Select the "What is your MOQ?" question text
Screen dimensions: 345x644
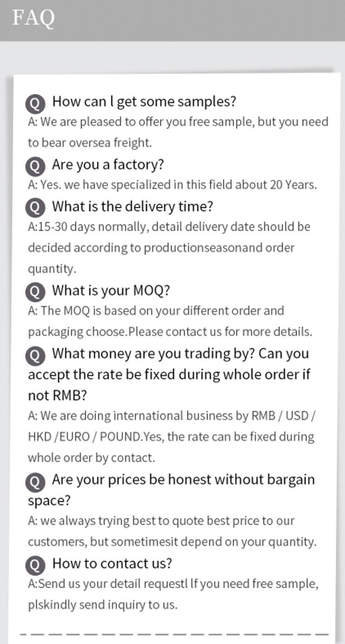111,291
